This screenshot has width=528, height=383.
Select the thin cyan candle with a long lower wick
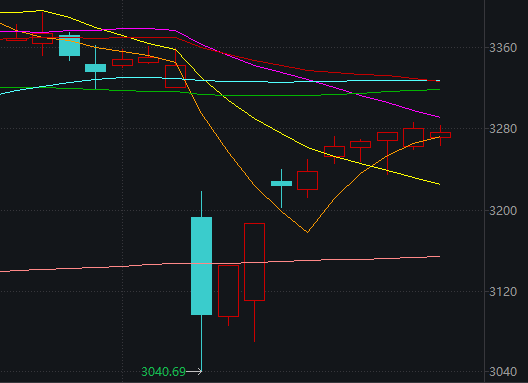click(x=96, y=68)
